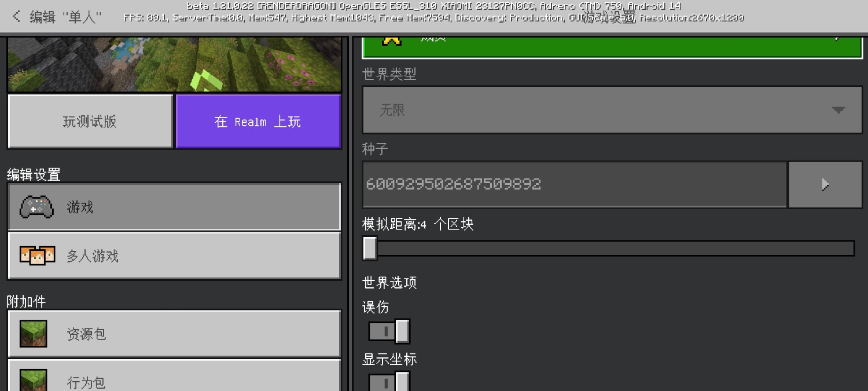This screenshot has width=868, height=391.
Task: Open 资源包 via its grass block icon
Action: tap(33, 334)
